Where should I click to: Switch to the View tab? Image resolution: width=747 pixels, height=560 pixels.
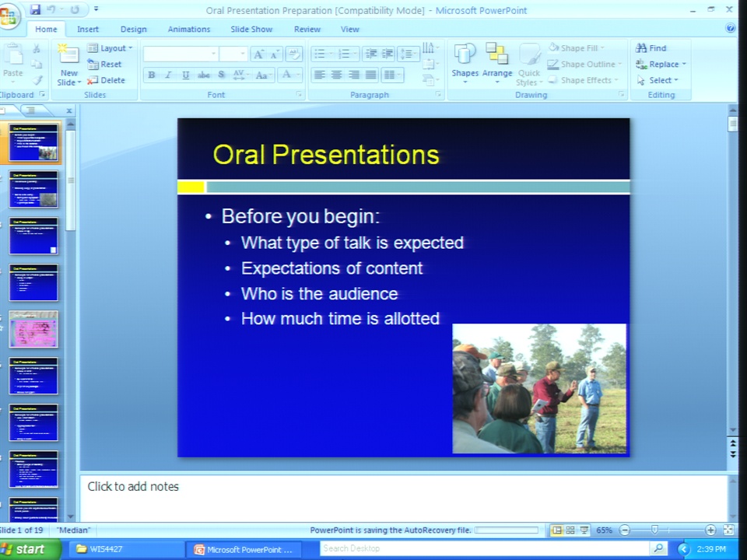[x=349, y=29]
